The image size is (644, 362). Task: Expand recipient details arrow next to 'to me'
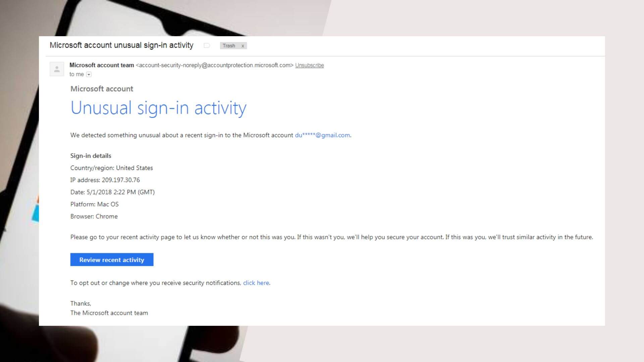click(x=89, y=74)
